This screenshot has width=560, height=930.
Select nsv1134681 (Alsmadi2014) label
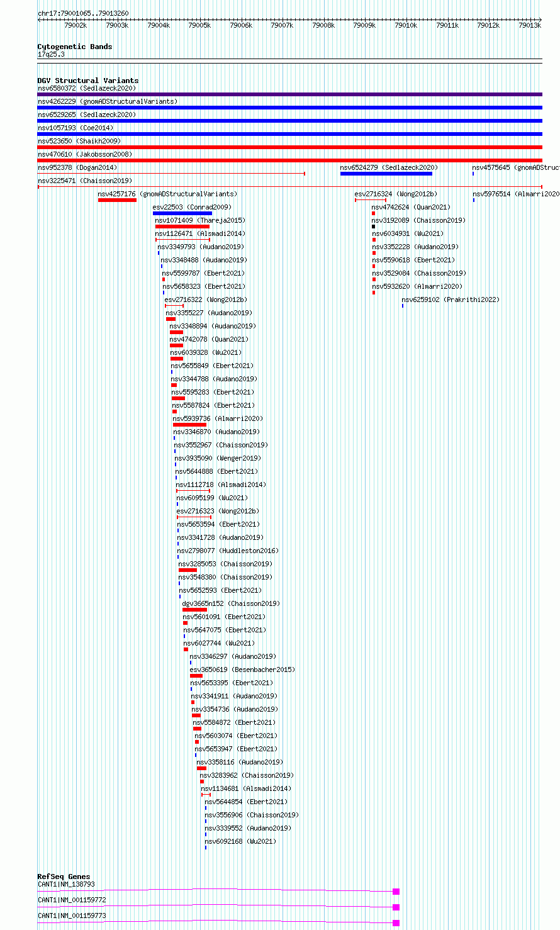pos(246,788)
